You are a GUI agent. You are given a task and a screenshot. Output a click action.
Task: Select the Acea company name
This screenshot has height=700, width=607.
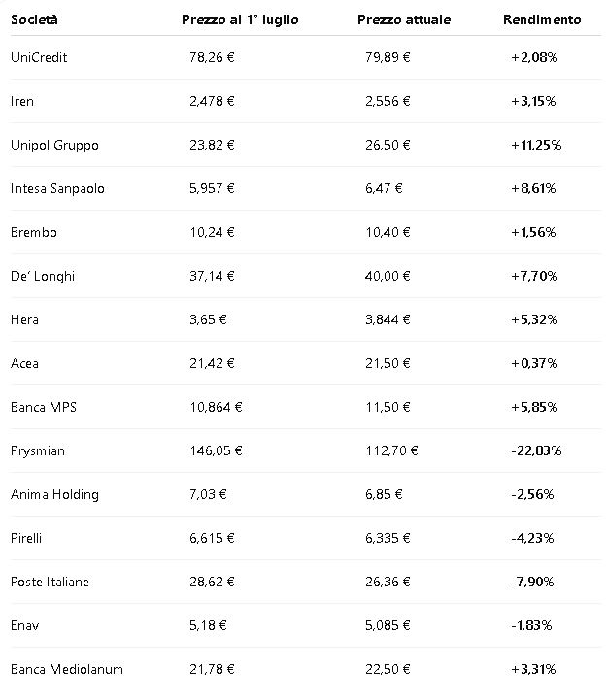(24, 363)
